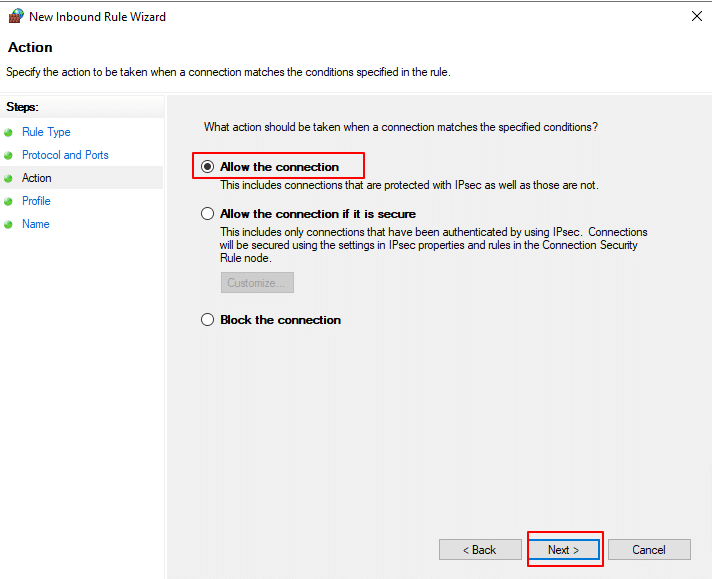The image size is (712, 579).
Task: Go to the Rule Type step
Action: click(x=46, y=132)
